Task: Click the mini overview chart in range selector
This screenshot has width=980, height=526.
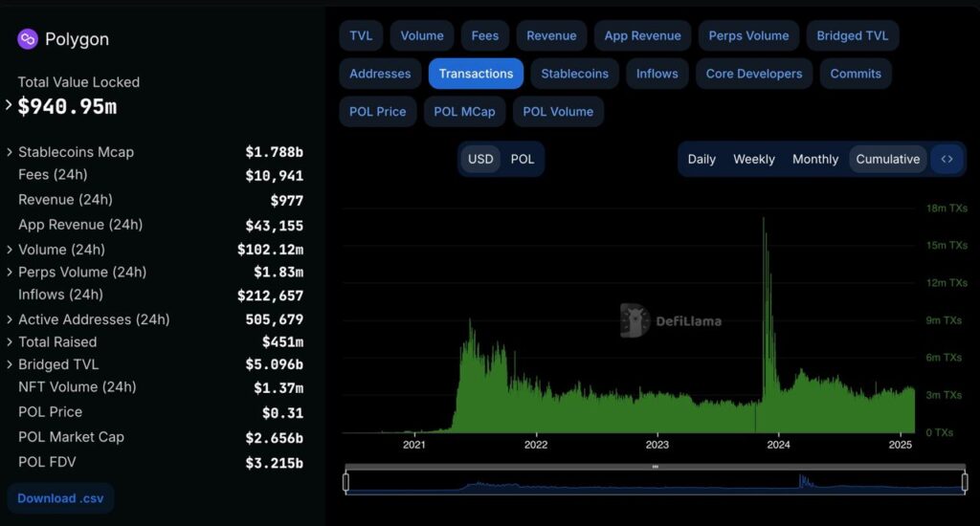Action: pyautogui.click(x=655, y=482)
